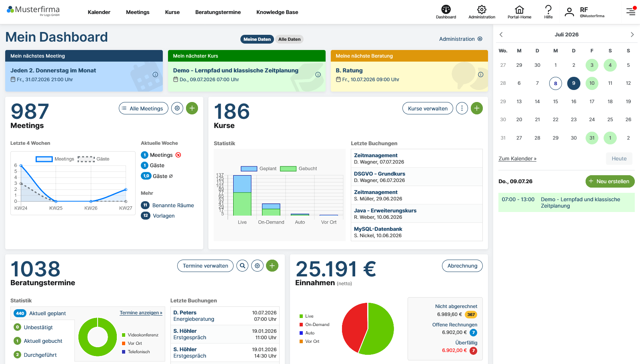
Task: Open MySQL-Datenbank booking
Action: pos(416,232)
